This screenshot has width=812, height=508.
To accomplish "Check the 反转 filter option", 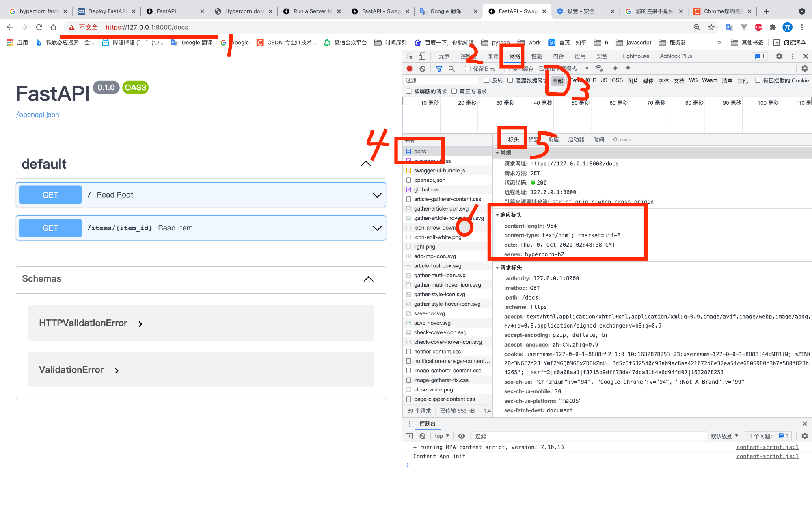I will tap(487, 80).
